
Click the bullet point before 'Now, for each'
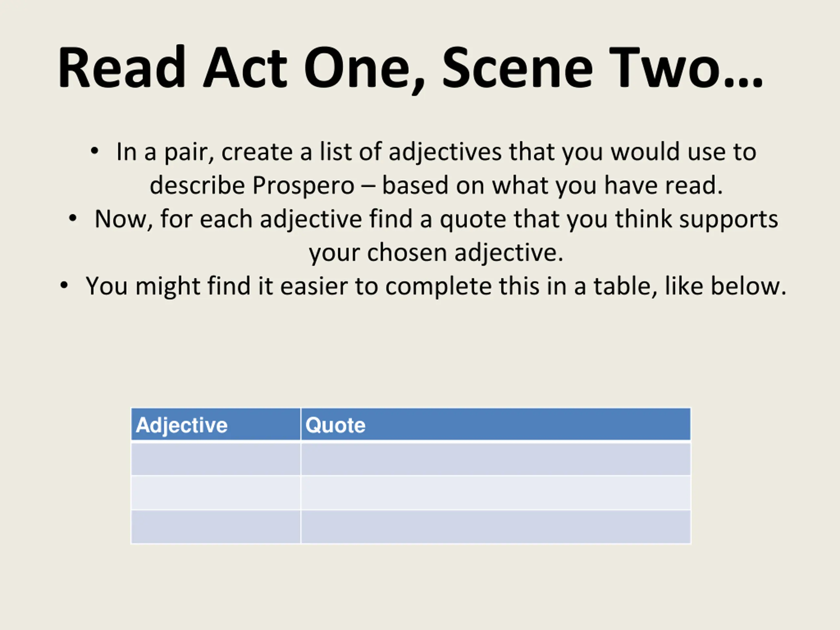click(73, 219)
